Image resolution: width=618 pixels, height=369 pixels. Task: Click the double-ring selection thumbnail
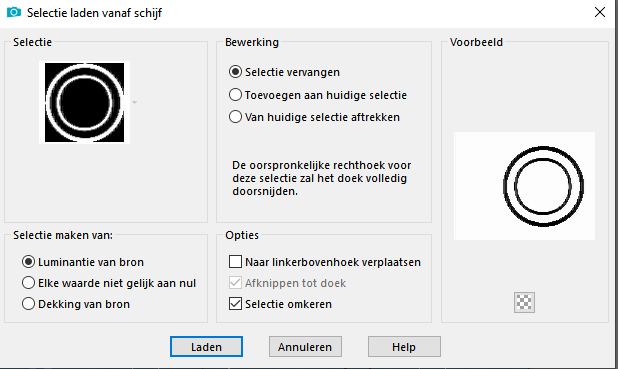[84, 102]
